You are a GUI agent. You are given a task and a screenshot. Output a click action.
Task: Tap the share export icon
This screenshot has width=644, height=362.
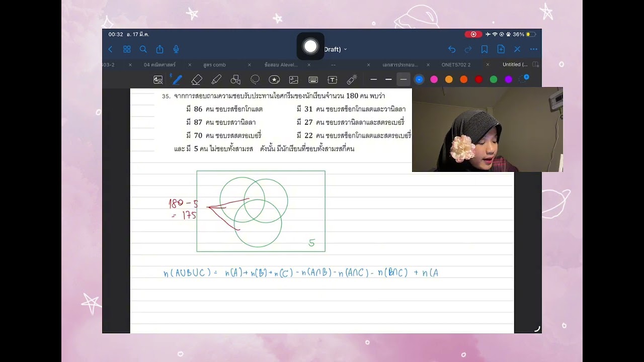(159, 49)
